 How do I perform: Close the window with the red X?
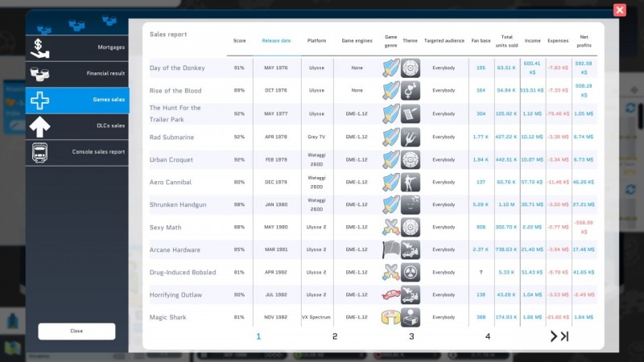click(x=619, y=10)
